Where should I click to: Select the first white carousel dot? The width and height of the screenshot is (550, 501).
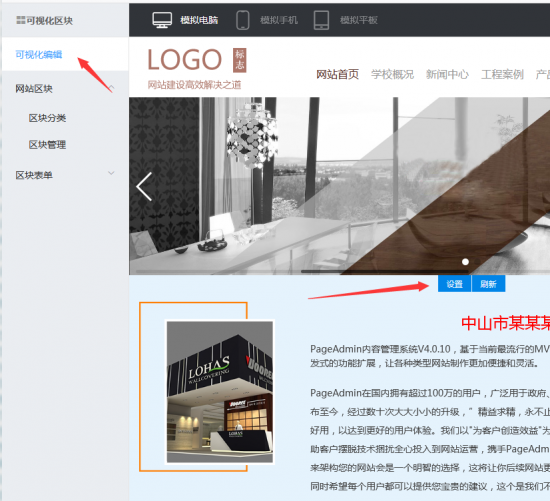[x=465, y=262]
